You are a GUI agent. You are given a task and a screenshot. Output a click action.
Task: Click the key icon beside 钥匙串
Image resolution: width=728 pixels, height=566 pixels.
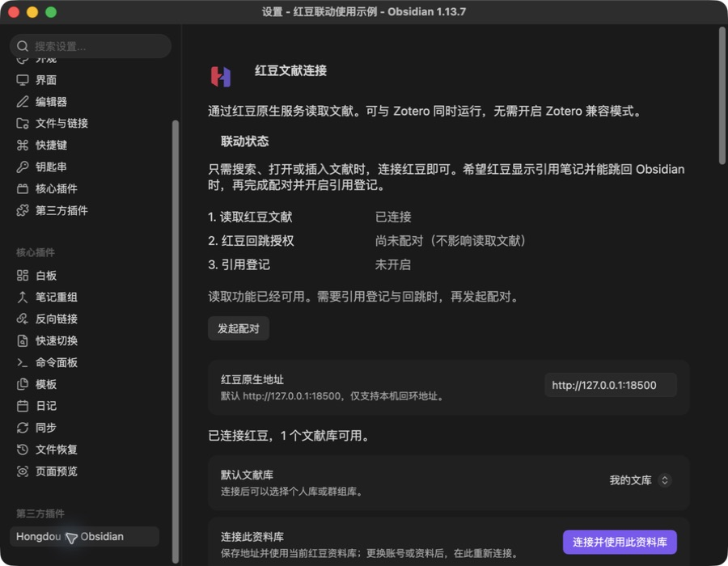pyautogui.click(x=23, y=167)
